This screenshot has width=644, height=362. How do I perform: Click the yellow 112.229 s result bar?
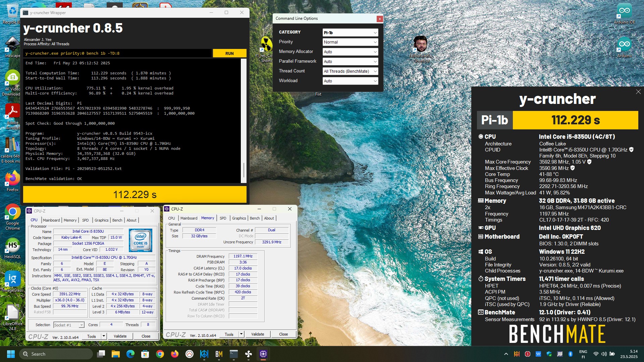[135, 194]
